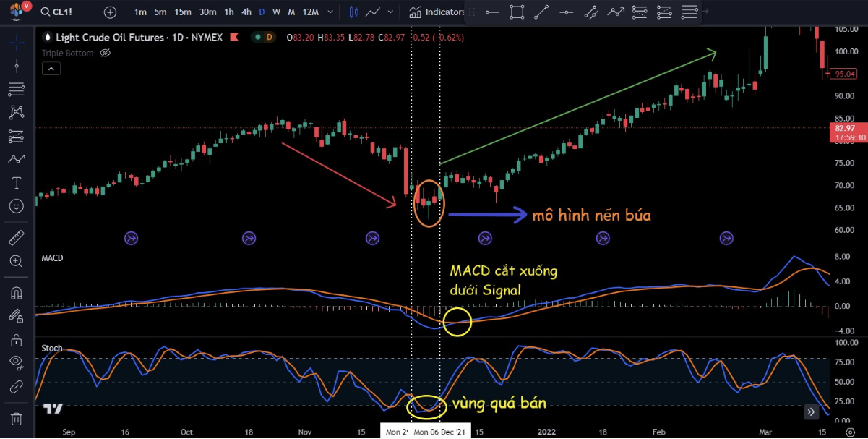
Task: Collapse the indicator legend chevron
Action: pyautogui.click(x=51, y=69)
